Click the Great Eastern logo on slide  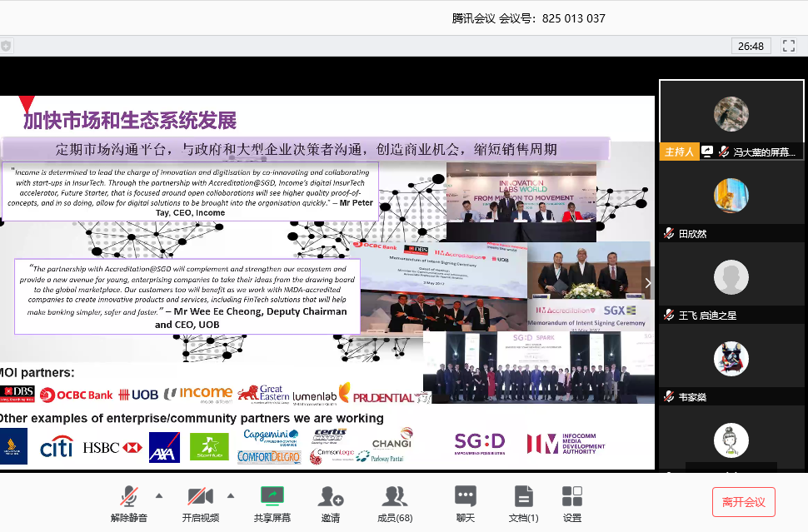click(263, 394)
